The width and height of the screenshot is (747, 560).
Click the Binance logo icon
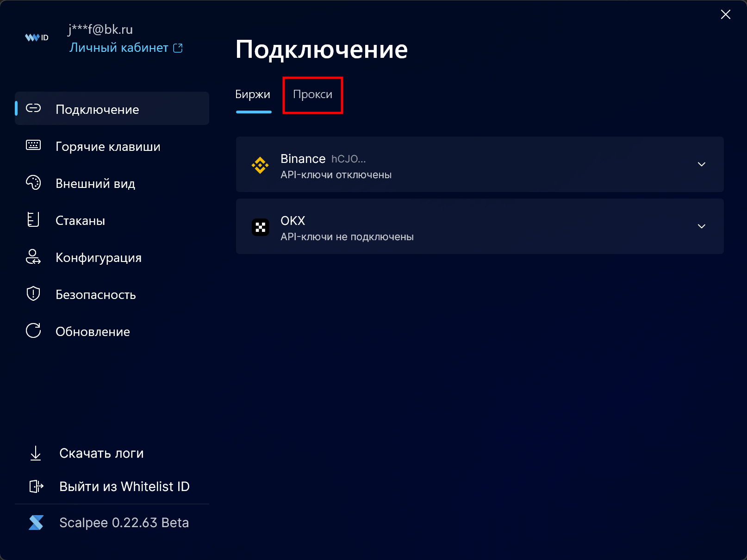click(260, 165)
